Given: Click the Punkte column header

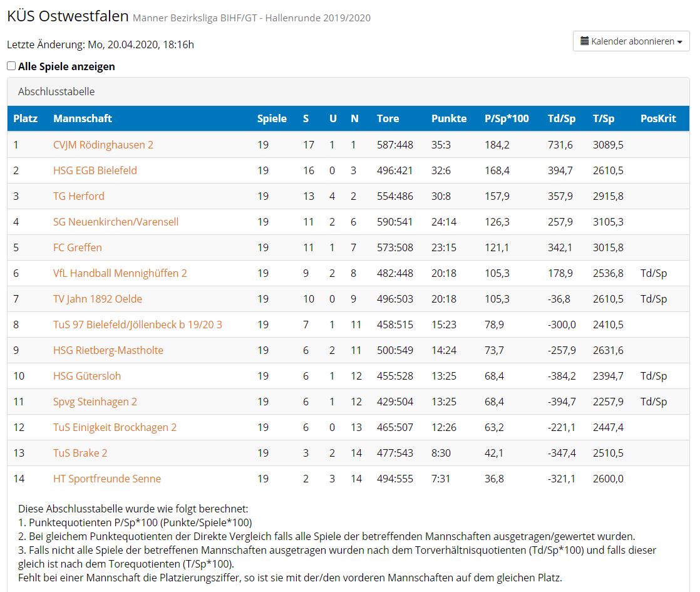Looking at the screenshot, I should (449, 118).
